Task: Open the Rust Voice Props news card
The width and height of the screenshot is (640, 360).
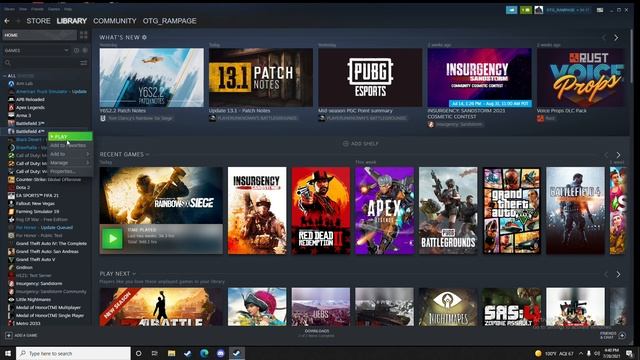Action: [x=580, y=78]
